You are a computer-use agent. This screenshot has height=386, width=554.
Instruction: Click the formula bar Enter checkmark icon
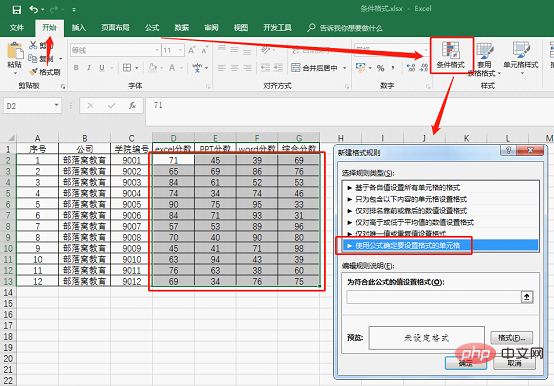[x=112, y=105]
